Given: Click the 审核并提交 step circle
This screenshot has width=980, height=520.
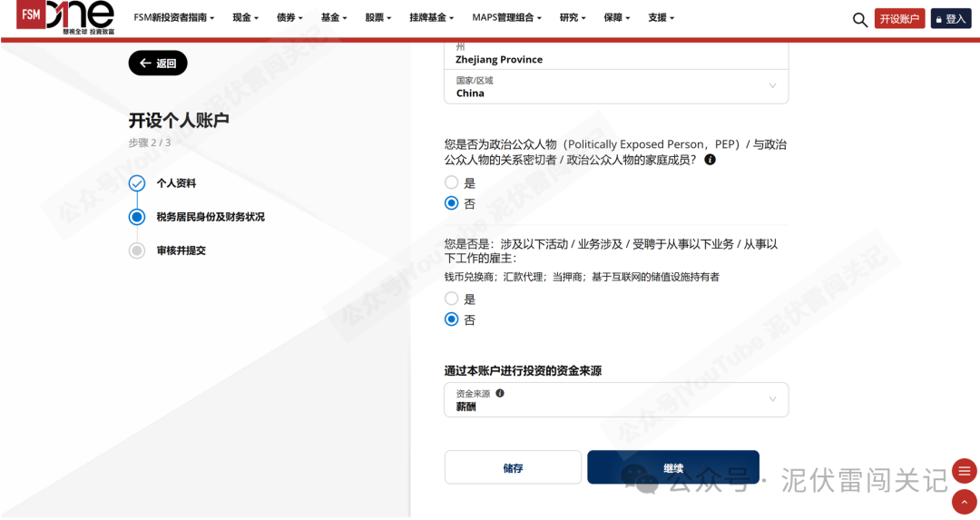Looking at the screenshot, I should click(137, 250).
